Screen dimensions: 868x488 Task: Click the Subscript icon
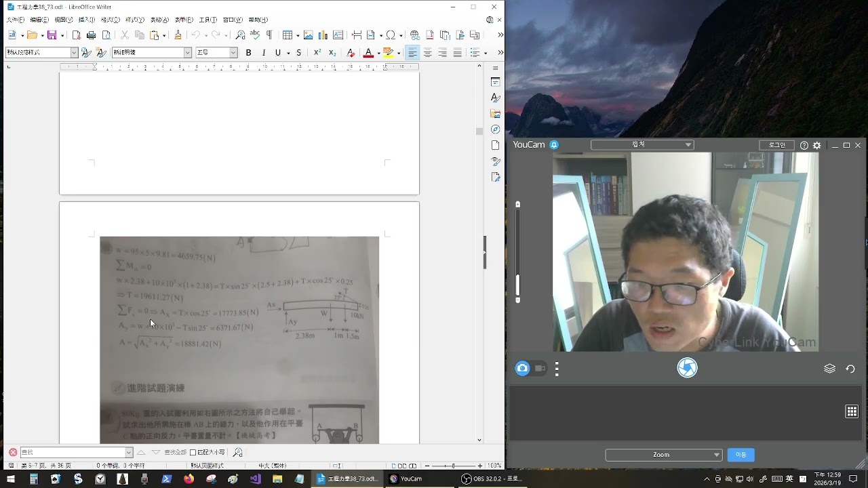pos(332,53)
